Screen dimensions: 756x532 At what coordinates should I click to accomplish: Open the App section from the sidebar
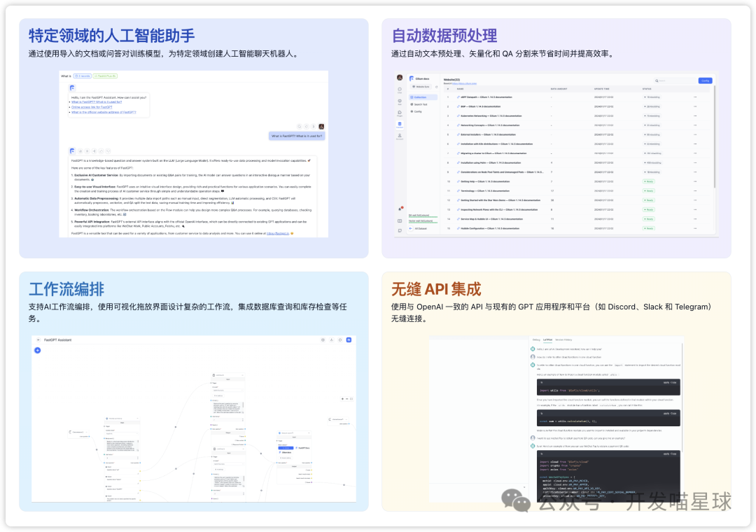click(400, 101)
